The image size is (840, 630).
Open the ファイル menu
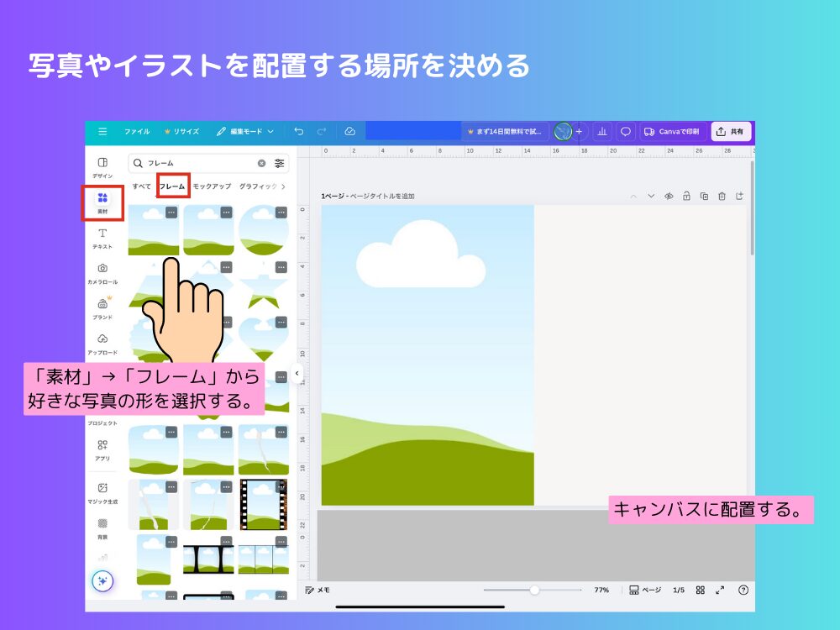point(137,131)
